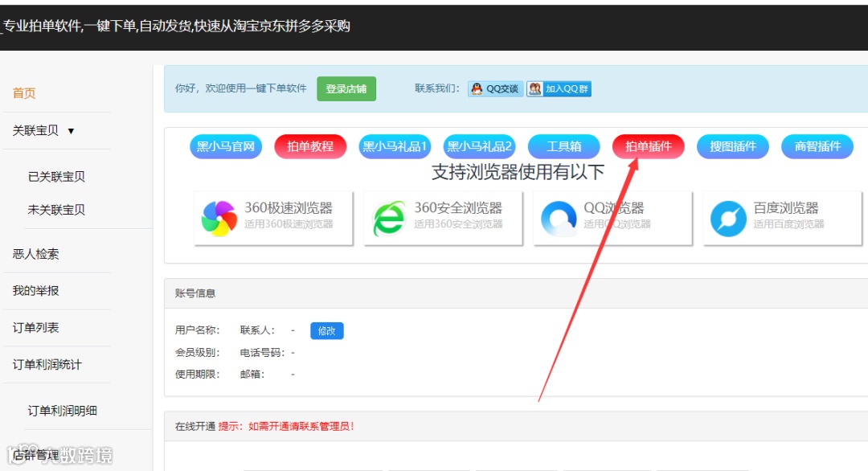Click the group icon in 加入QQ群
Viewport: 868px width, 471px height.
534,88
